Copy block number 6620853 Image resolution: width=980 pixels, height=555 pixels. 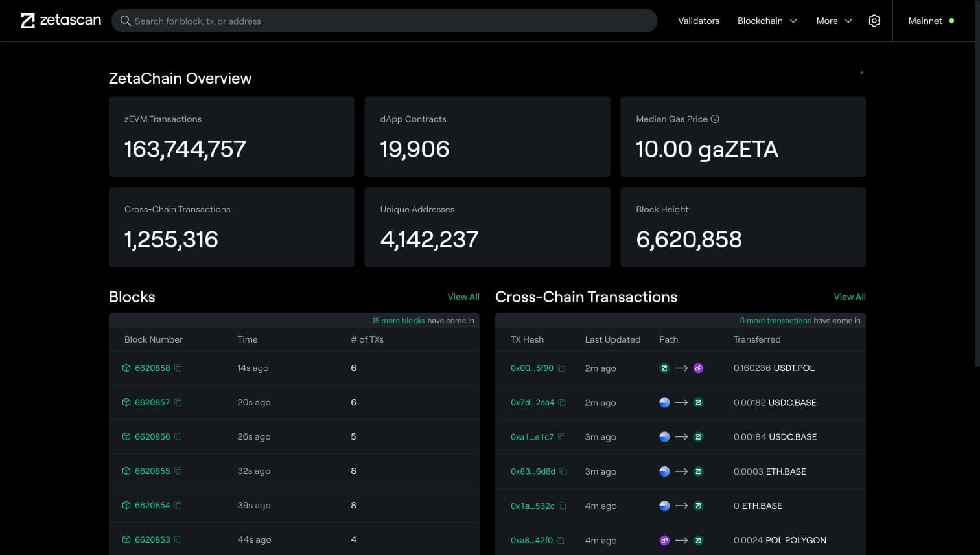(x=178, y=539)
